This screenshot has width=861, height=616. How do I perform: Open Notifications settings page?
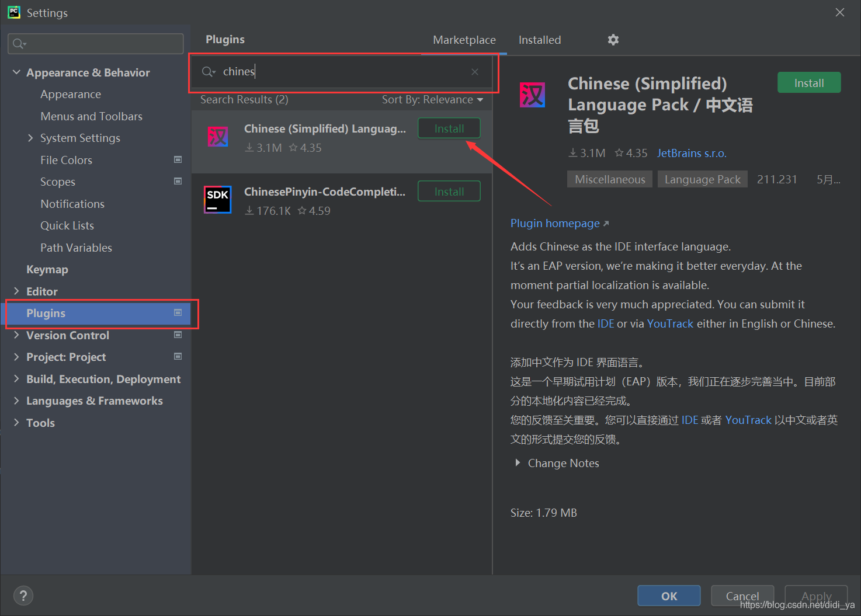coord(72,204)
